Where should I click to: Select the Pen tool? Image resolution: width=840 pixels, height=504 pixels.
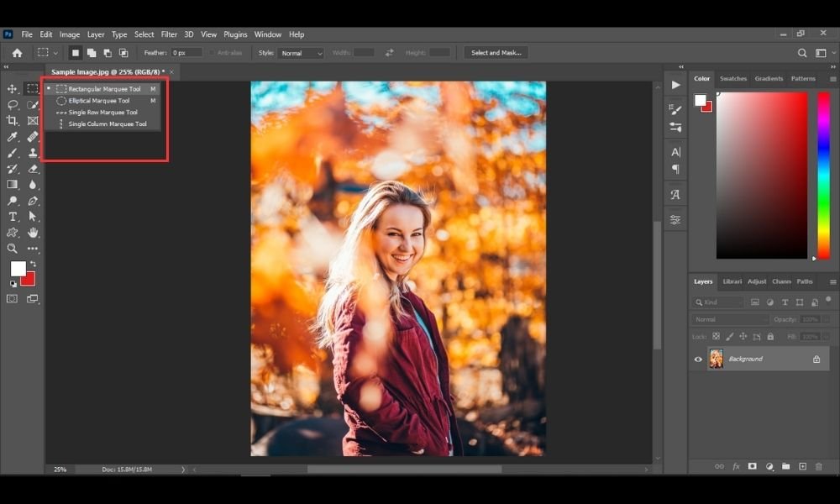coord(33,201)
